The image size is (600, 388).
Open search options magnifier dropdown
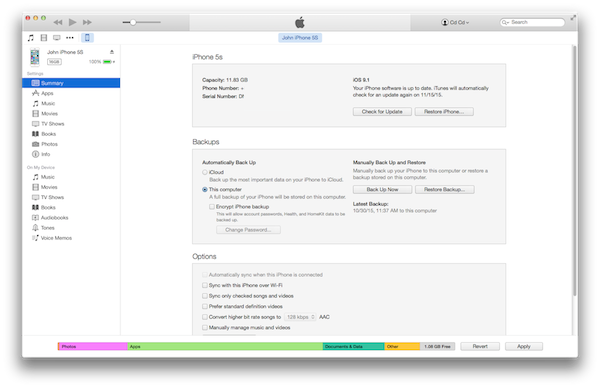pyautogui.click(x=505, y=22)
